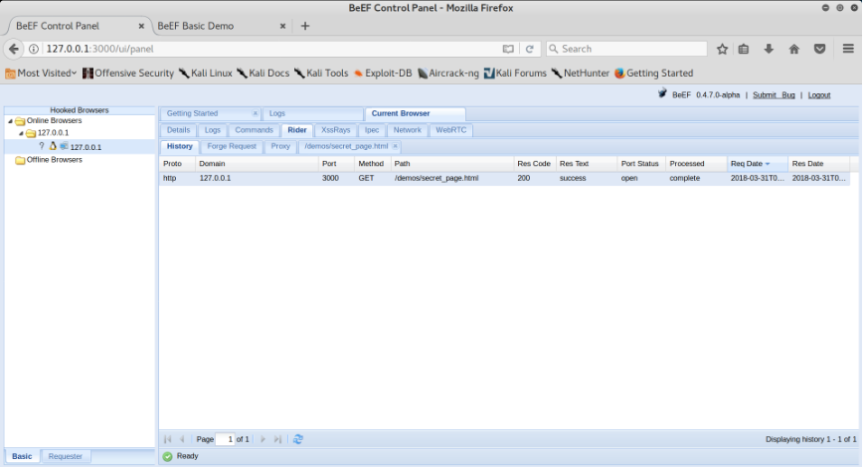This screenshot has width=868, height=467.
Task: Click the Firefox search input field
Action: [626, 49]
